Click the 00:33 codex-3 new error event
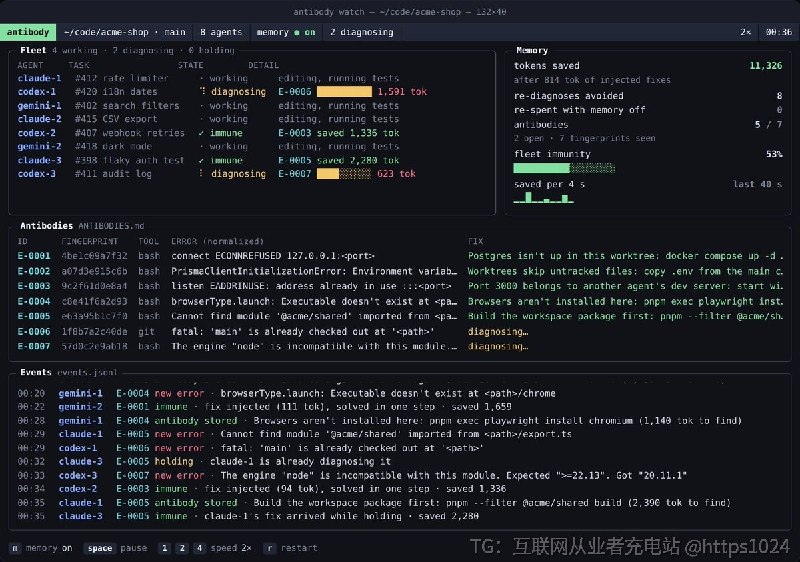 tap(352, 475)
